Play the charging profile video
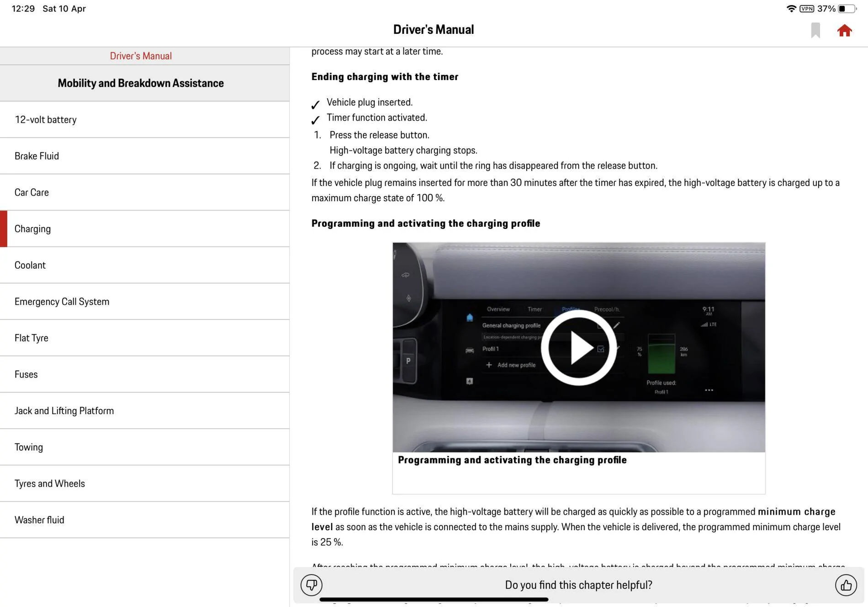Viewport: 868px width, 607px height. pyautogui.click(x=578, y=347)
